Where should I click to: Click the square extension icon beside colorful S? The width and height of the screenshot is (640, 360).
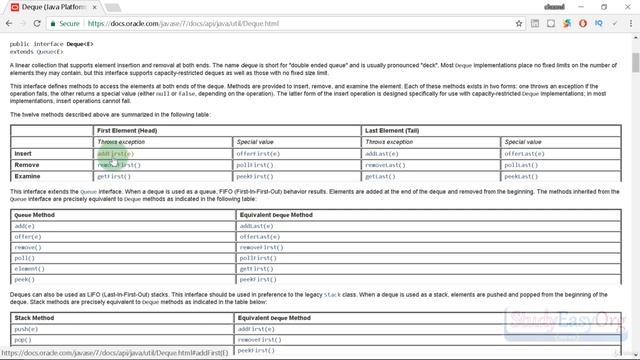coord(551,24)
